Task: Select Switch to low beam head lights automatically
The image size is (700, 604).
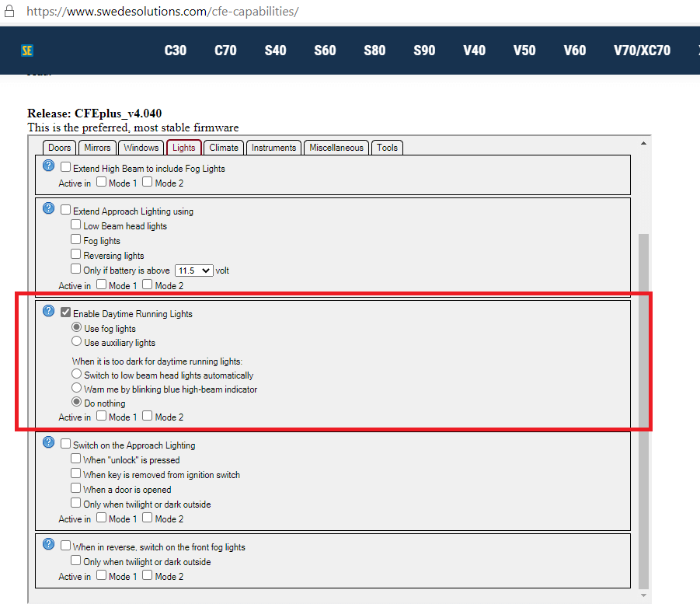Action: pyautogui.click(x=76, y=373)
